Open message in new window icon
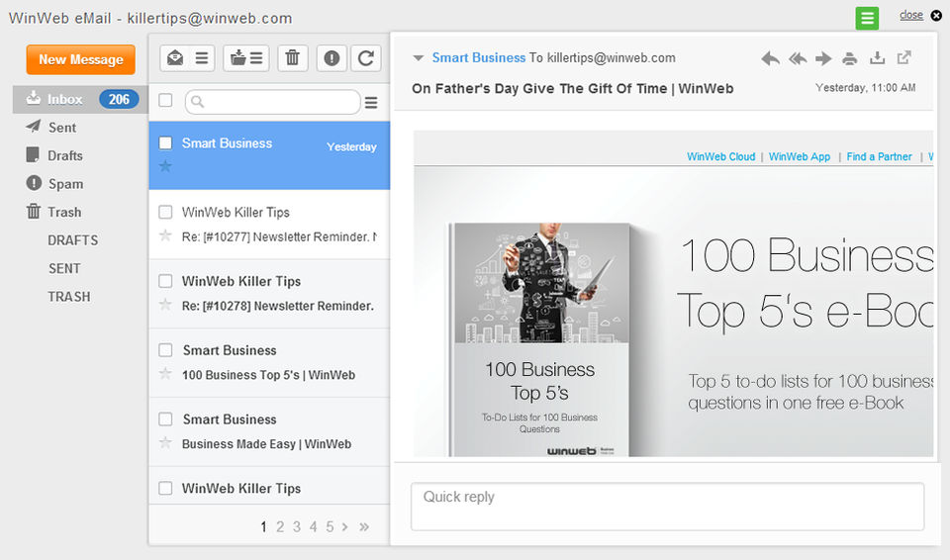Image resolution: width=950 pixels, height=560 pixels. pyautogui.click(x=903, y=58)
